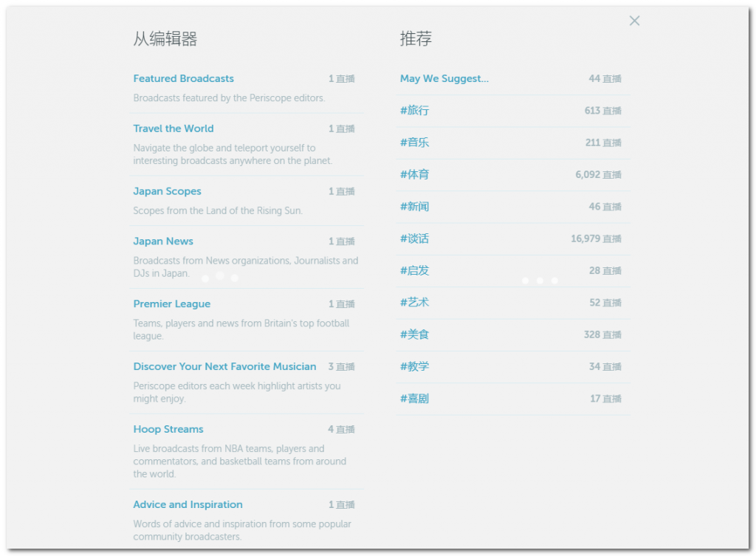Open Travel the World channel

[x=173, y=128]
